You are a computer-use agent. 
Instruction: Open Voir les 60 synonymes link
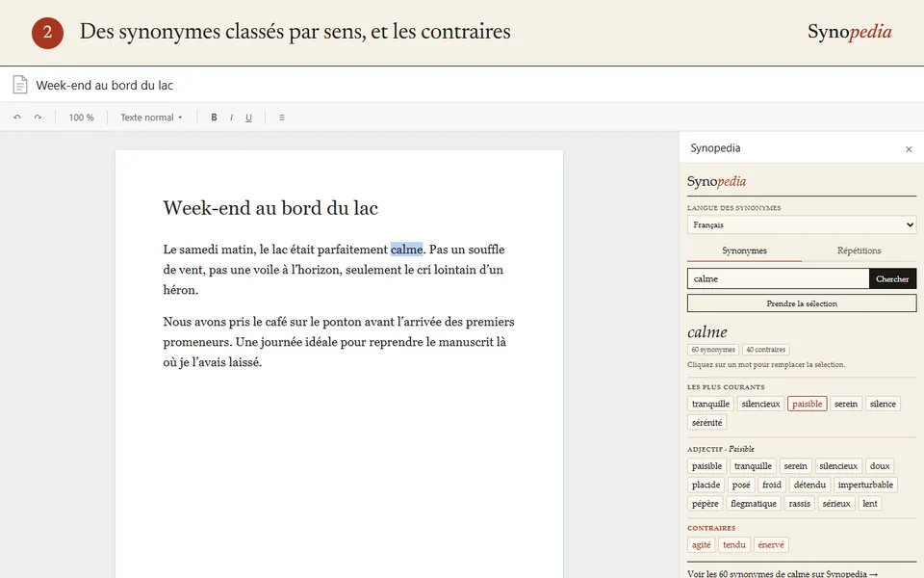click(x=782, y=573)
